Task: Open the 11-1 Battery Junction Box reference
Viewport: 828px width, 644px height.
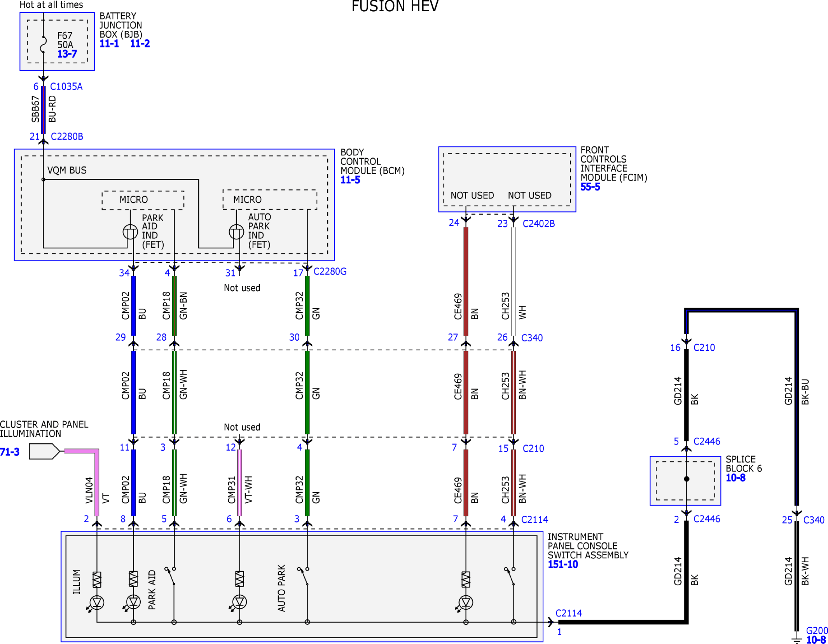Action: 109,44
